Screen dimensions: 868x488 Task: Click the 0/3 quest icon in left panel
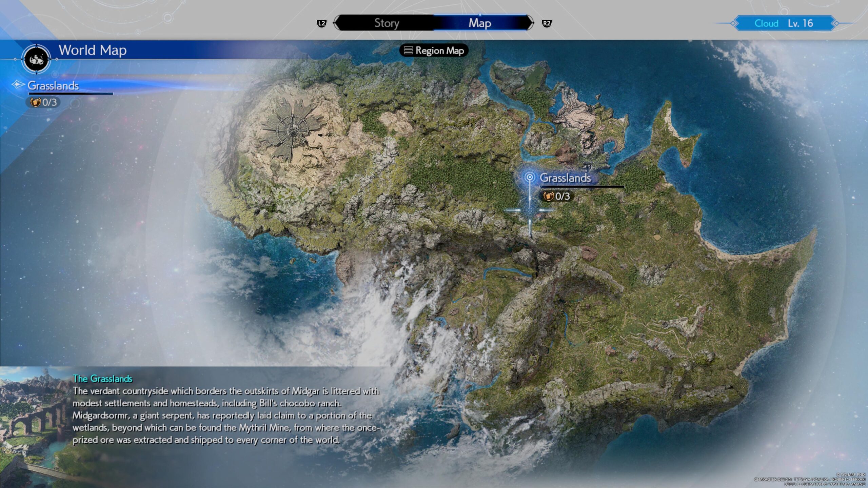[36, 102]
